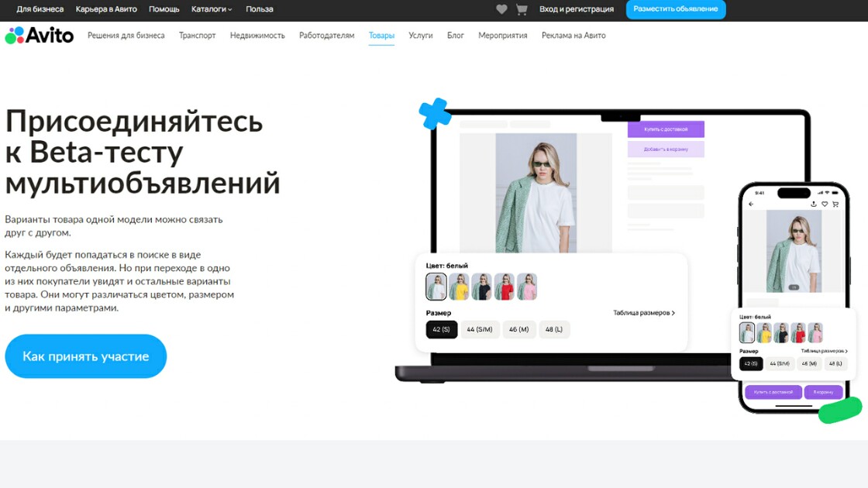The image size is (868, 488).
Task: Choose size 46 (M) on laptop card
Action: click(x=519, y=329)
